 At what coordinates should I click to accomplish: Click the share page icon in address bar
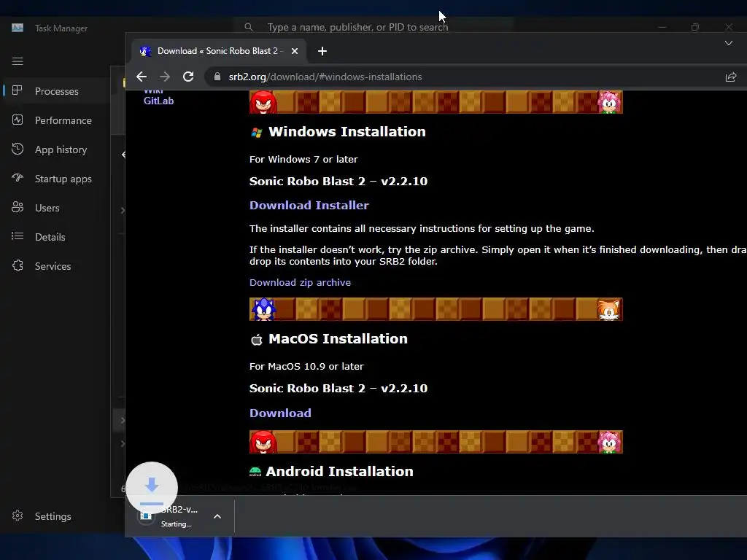coord(731,77)
